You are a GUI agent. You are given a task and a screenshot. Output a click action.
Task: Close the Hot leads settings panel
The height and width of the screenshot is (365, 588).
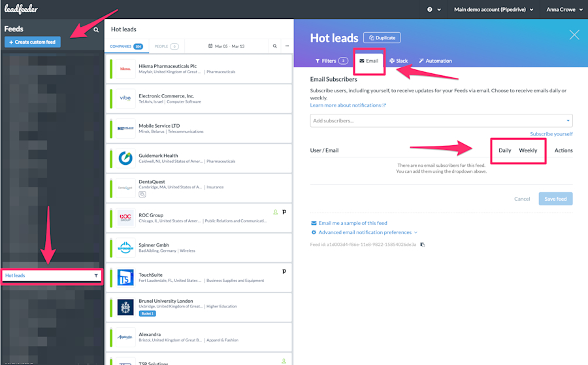574,35
